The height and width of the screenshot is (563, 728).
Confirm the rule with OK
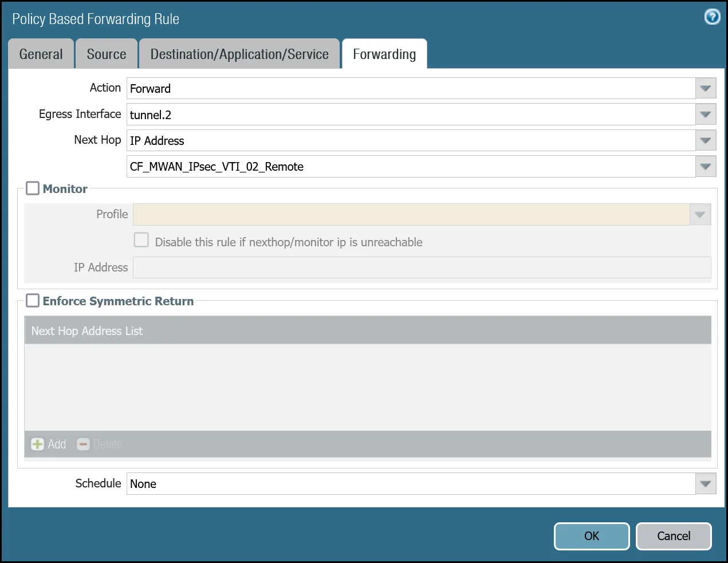coord(592,536)
